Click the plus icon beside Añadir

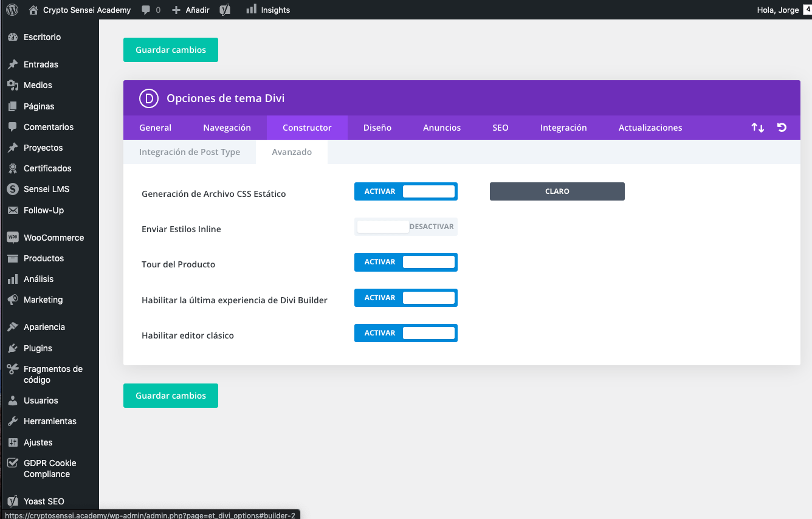(176, 10)
